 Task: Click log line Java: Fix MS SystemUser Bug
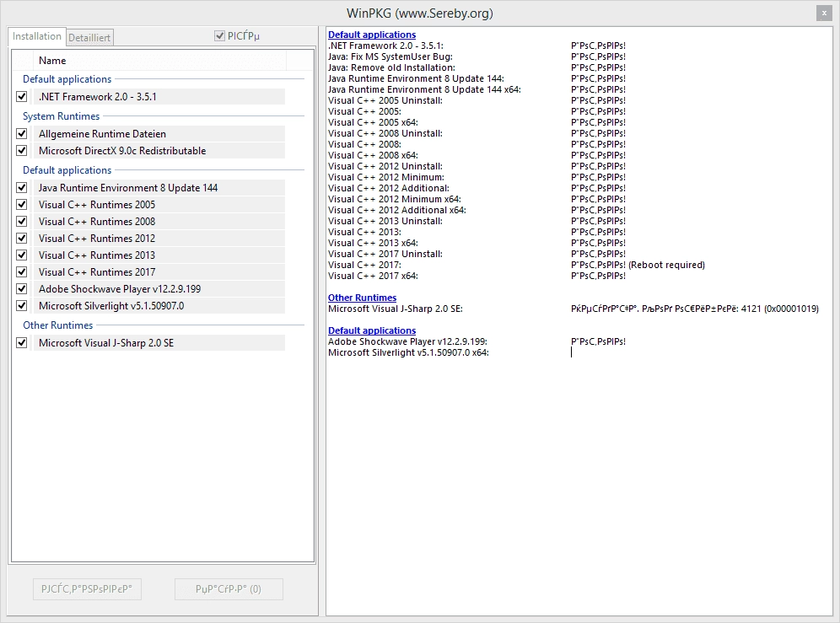[x=390, y=56]
